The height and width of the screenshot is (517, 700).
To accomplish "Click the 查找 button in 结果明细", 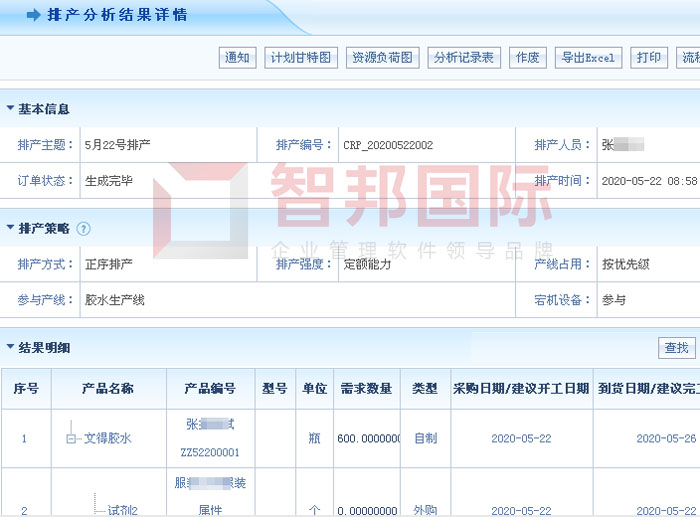I will pyautogui.click(x=677, y=348).
